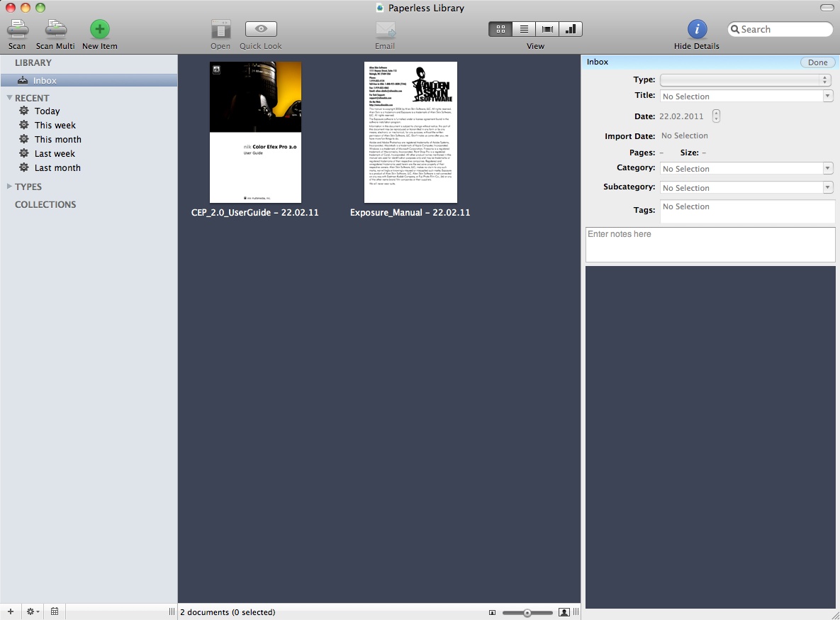Click the Scan toolbar icon
The height and width of the screenshot is (620, 840).
click(17, 29)
